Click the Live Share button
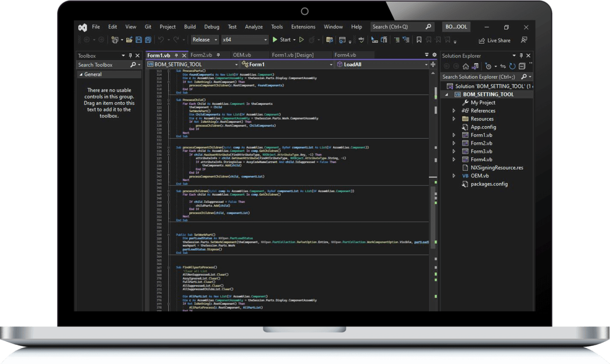Screen dimensions: 610x364 pos(495,41)
